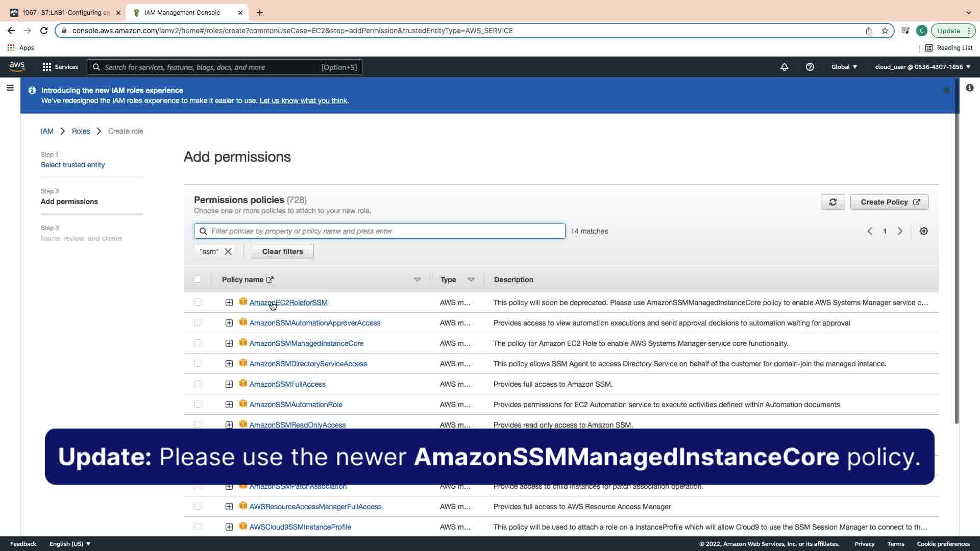Open the right info panel icon
Screen dimensions: 980x551
click(x=969, y=88)
